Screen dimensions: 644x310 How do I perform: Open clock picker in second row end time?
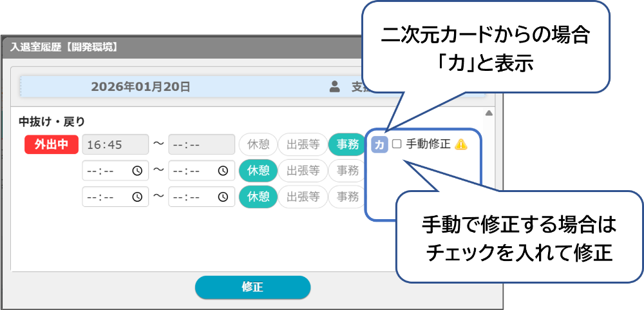pyautogui.click(x=223, y=171)
